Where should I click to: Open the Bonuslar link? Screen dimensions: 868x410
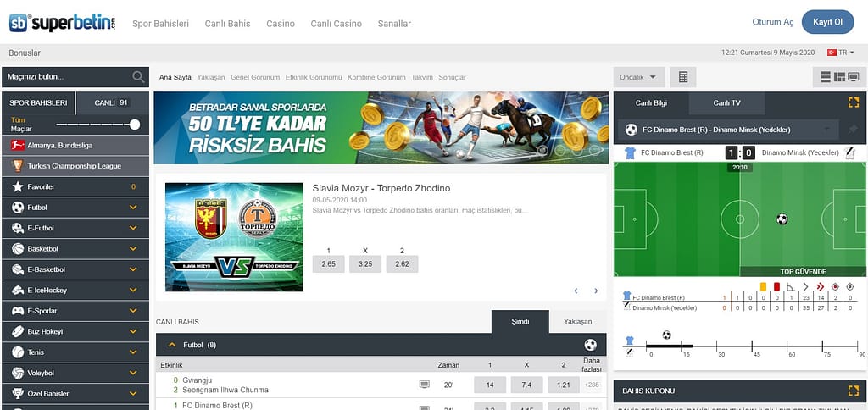(25, 53)
